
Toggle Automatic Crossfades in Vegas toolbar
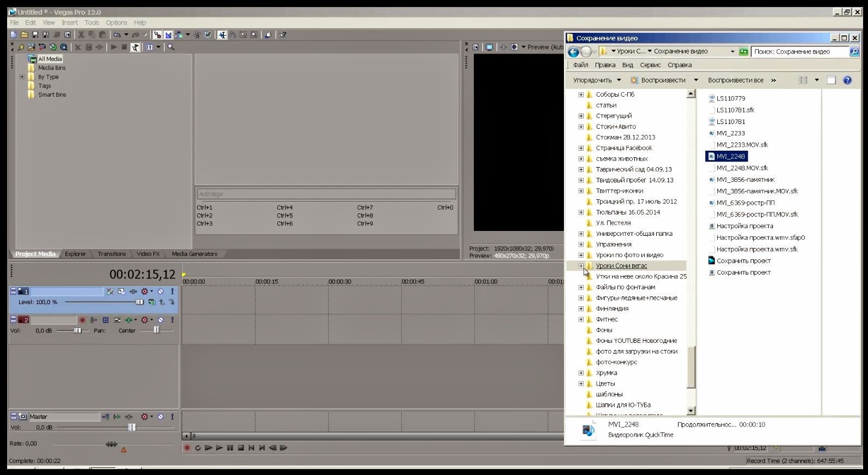point(168,35)
